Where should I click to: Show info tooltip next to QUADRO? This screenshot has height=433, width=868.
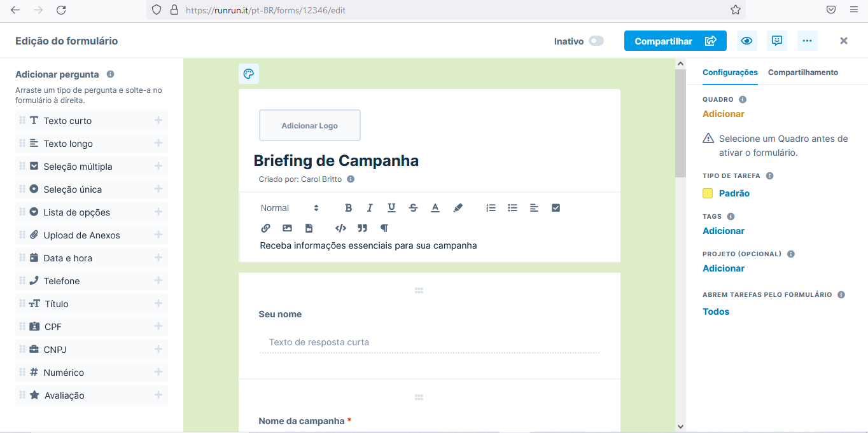click(743, 100)
